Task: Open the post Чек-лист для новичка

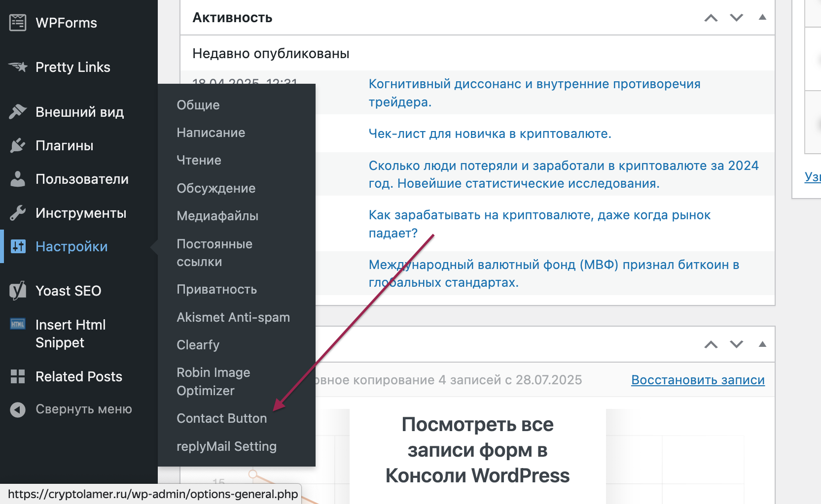Action: (490, 134)
